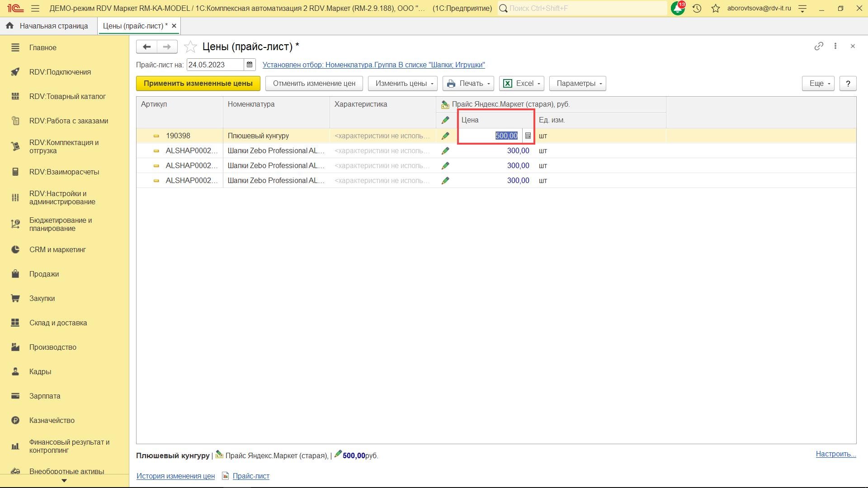Open the notifications bell icon

(677, 8)
